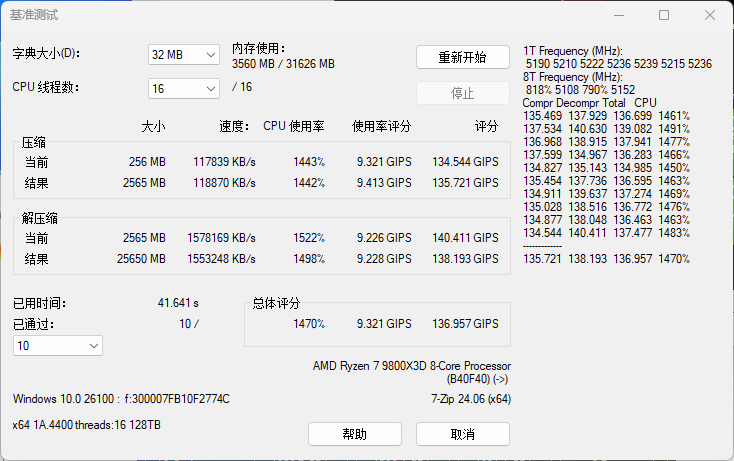Image resolution: width=734 pixels, height=461 pixels.
Task: Click the 基准测试 title bar text
Action: click(34, 15)
